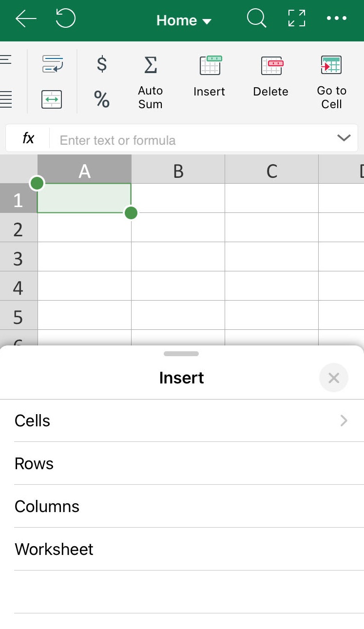Insert a new Worksheet
Viewport: 364px width, 629px height.
182,549
